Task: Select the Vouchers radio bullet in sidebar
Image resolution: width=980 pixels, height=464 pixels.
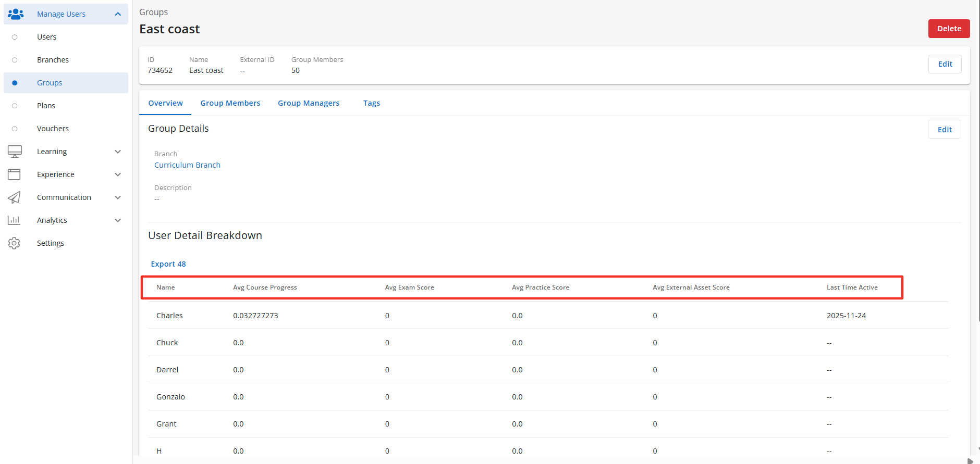Action: (x=15, y=129)
